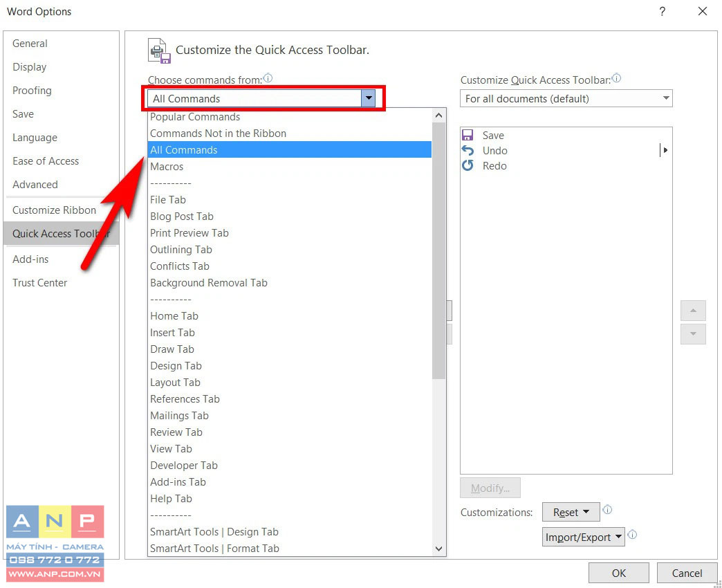Open the Choose commands from combo box
The height and width of the screenshot is (588, 722).
click(x=261, y=98)
